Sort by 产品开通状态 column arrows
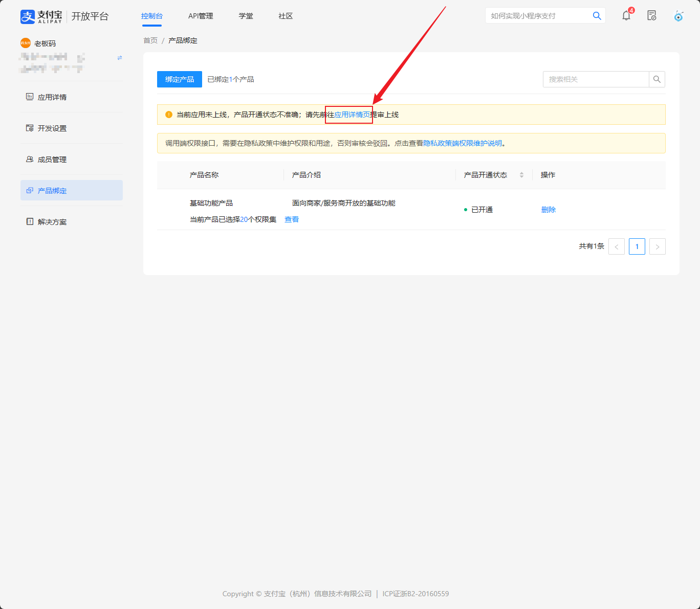Screen dimensions: 700x609 pos(521,175)
